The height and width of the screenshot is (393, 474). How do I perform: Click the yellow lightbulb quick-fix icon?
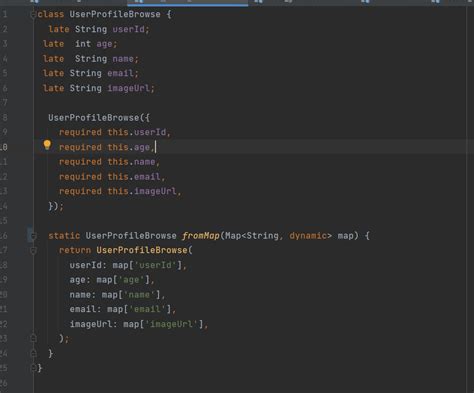[47, 145]
